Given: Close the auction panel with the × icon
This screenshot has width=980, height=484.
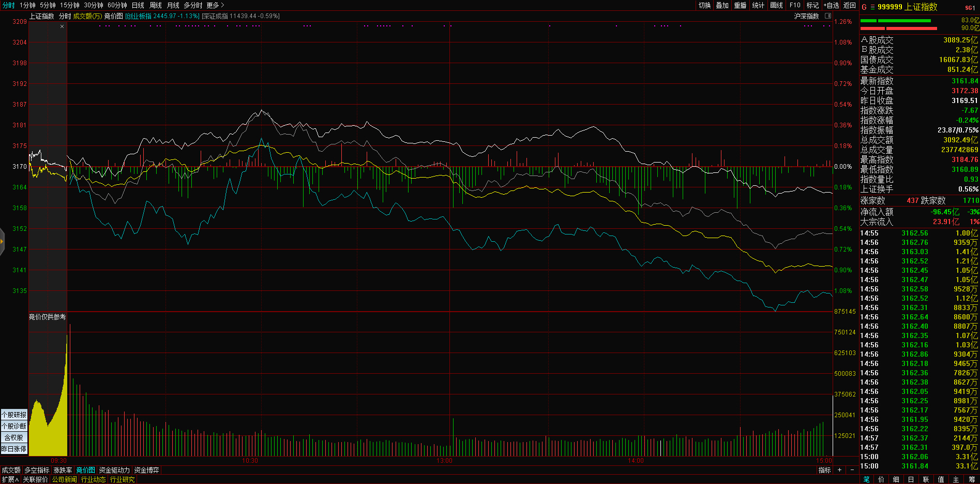Looking at the screenshot, I should click(62, 26).
